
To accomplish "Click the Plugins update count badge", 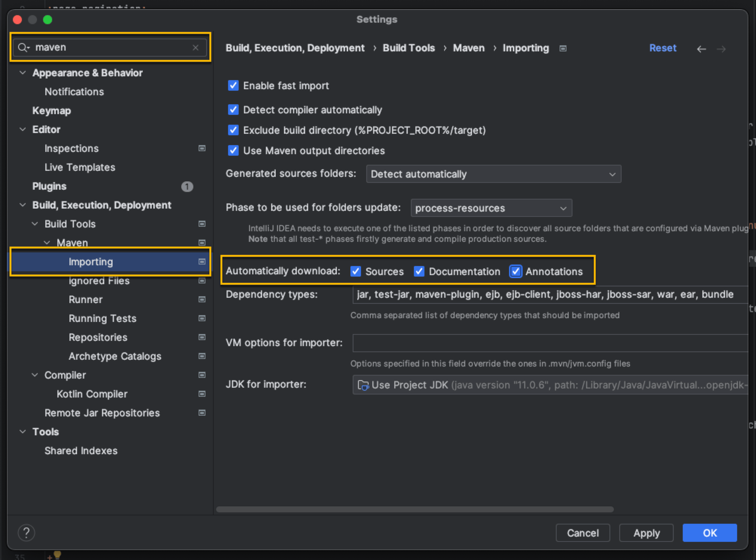I will point(187,187).
